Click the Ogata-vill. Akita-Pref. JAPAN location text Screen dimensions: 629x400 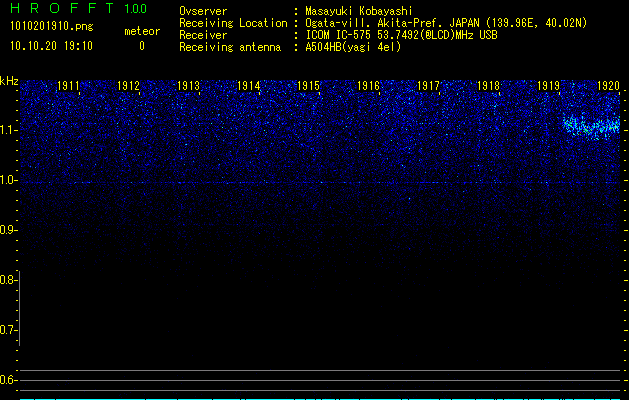click(x=446, y=23)
